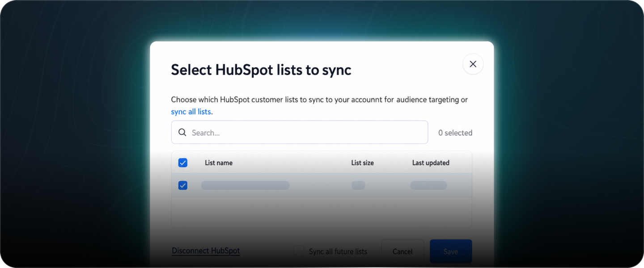Screen dimensions: 644x268
Task: Click the List size column header
Action: [362, 163]
